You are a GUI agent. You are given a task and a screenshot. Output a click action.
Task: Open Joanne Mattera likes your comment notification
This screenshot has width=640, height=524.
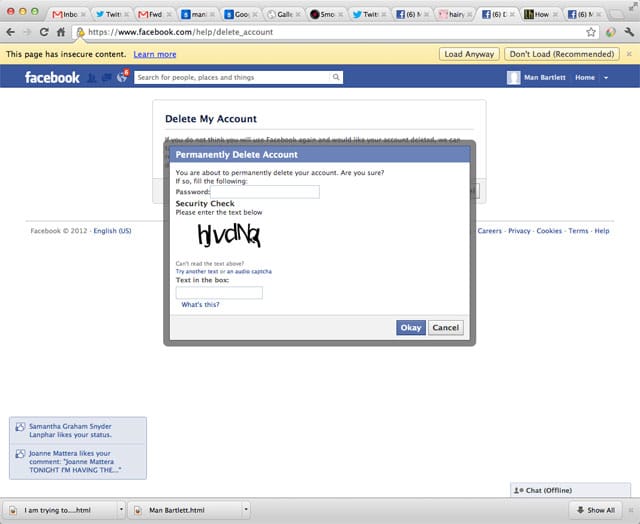click(x=78, y=461)
